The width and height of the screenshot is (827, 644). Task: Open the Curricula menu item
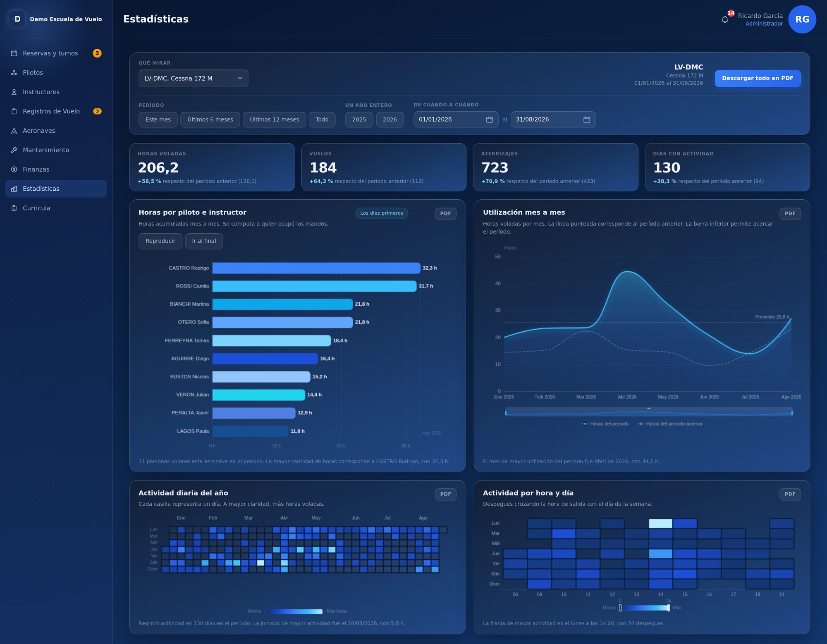56,208
